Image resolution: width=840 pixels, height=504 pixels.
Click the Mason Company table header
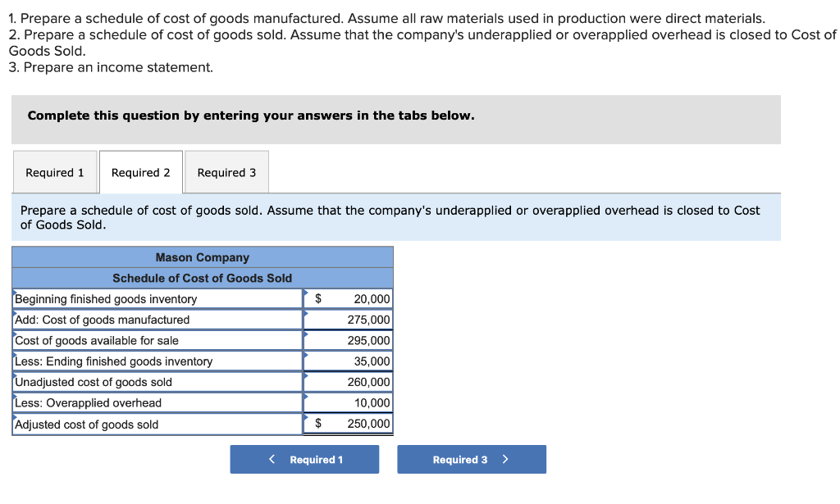click(x=203, y=257)
